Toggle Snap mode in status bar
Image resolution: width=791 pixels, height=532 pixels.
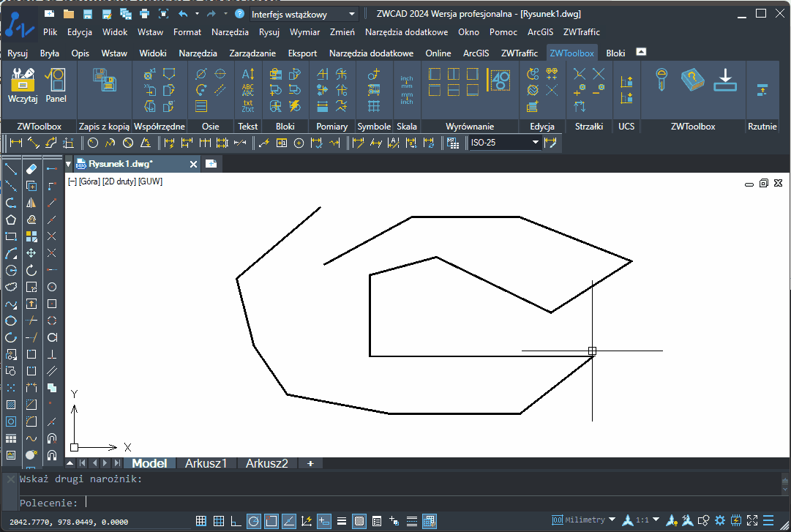point(200,521)
